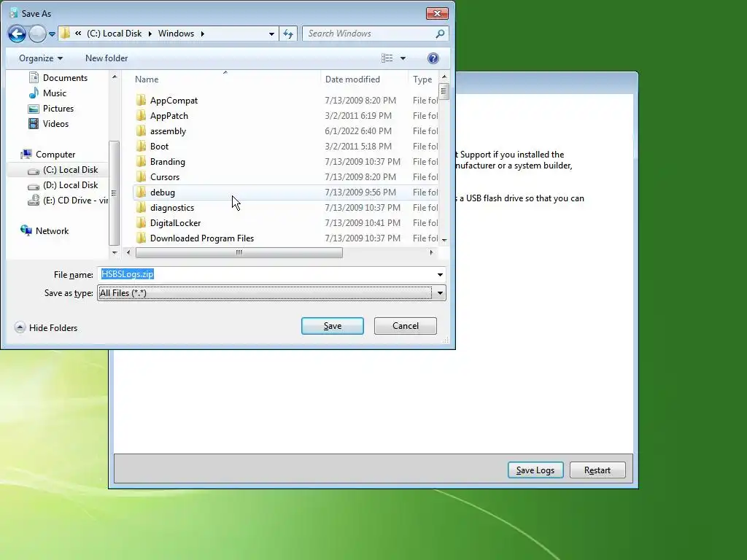Click the 6/1/2022 6:40 PM date cell
This screenshot has height=560, width=747.
tap(358, 131)
